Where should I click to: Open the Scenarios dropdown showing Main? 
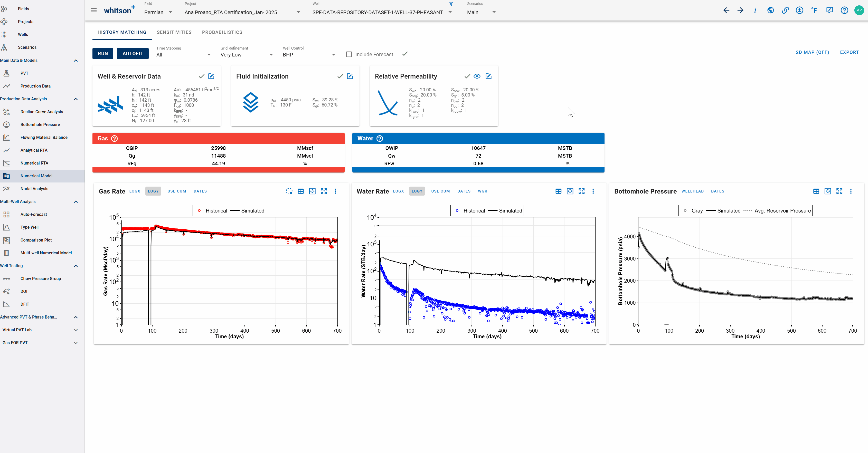[481, 13]
